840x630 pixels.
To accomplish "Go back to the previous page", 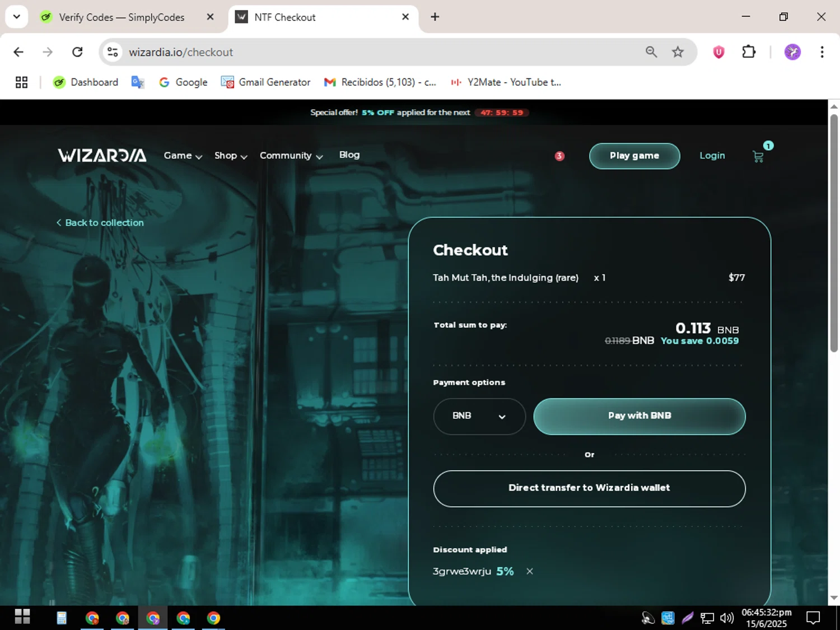I will click(18, 52).
